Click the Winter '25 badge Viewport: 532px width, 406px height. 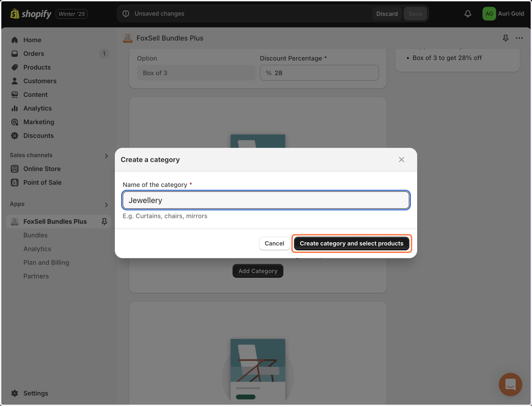[71, 14]
